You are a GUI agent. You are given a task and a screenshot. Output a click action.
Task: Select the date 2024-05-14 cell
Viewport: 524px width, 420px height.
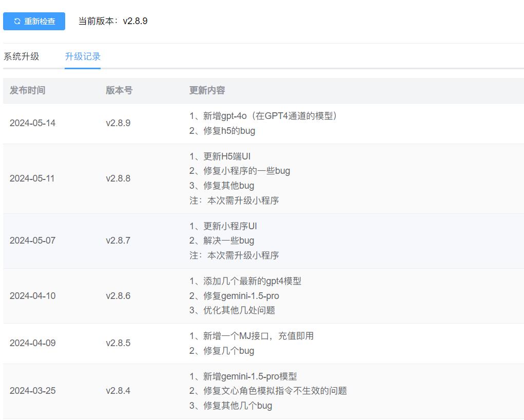tap(32, 123)
